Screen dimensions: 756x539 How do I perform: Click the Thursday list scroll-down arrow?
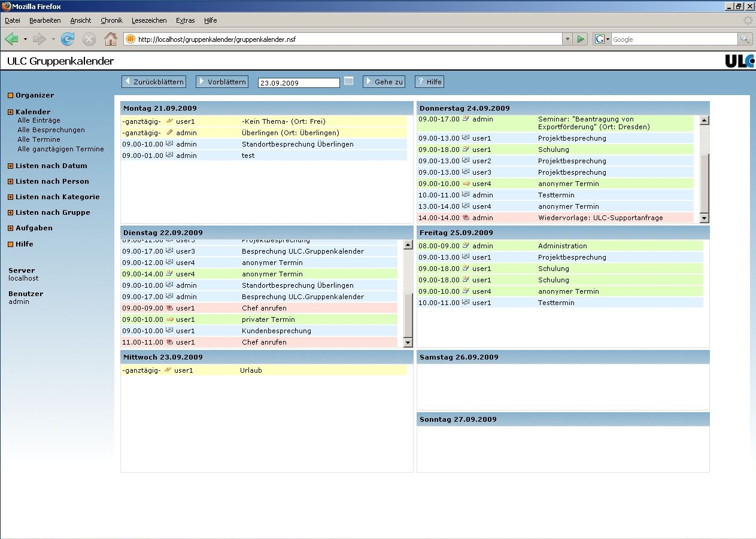coord(705,218)
